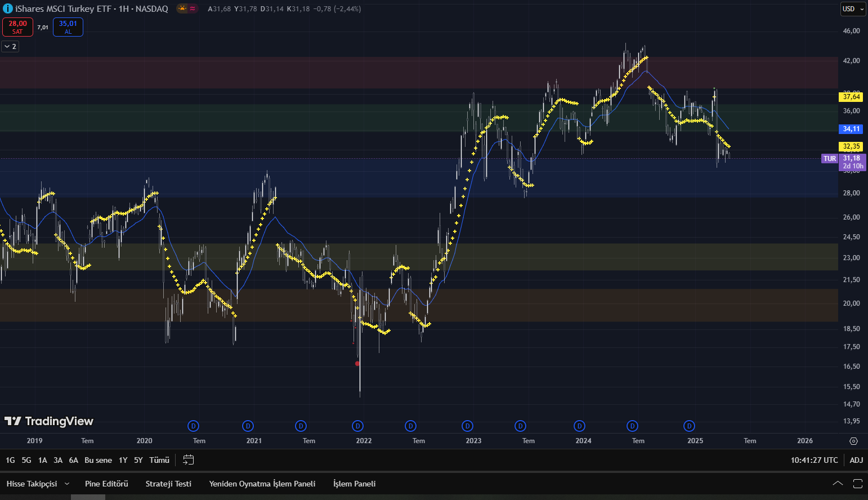Click the dividend D marker near 2024
The width and height of the screenshot is (868, 500).
(x=579, y=426)
